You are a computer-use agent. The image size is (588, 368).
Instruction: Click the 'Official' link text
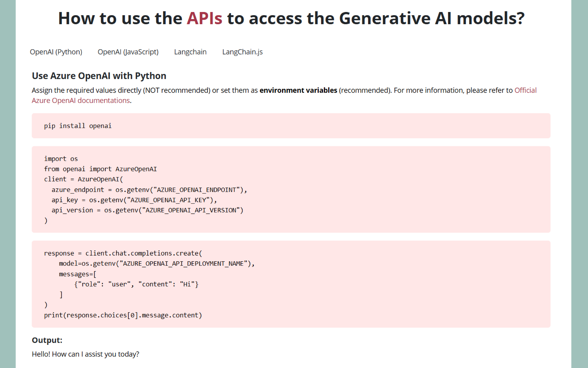coord(525,90)
